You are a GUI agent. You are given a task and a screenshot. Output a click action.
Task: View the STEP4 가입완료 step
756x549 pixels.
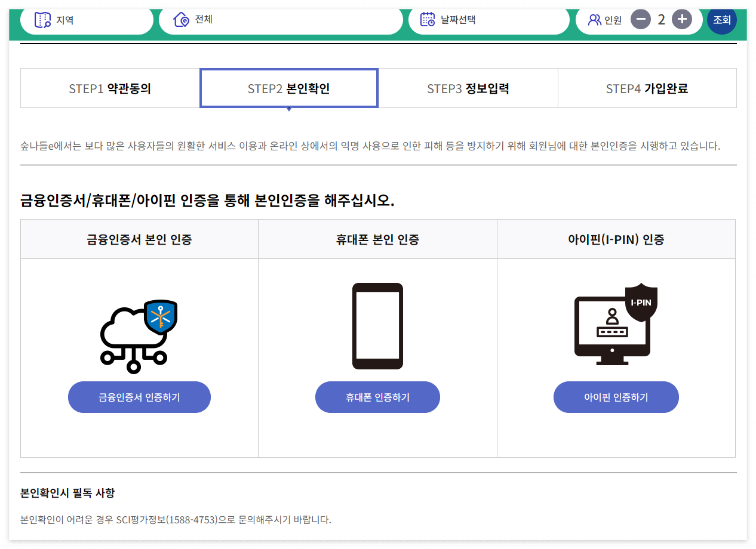(647, 88)
